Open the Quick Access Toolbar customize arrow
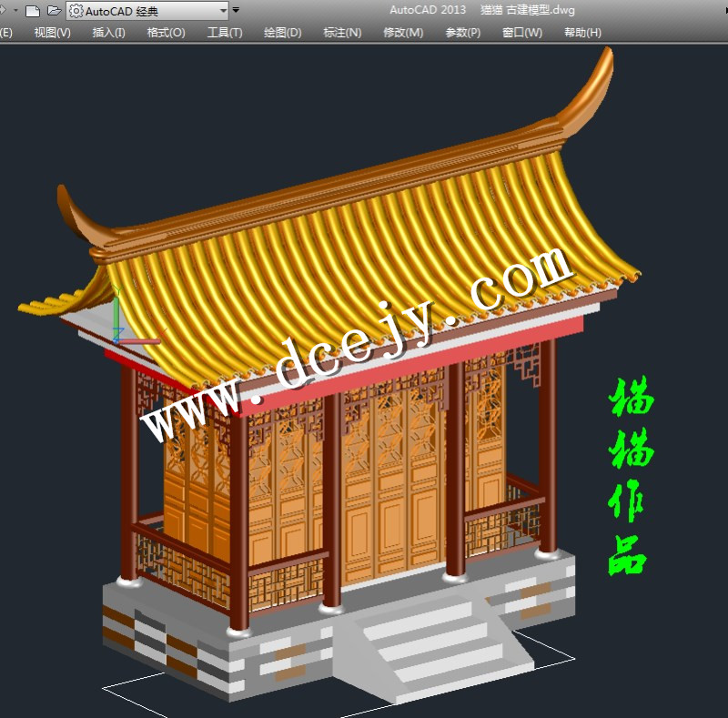The image size is (728, 718). point(237,11)
